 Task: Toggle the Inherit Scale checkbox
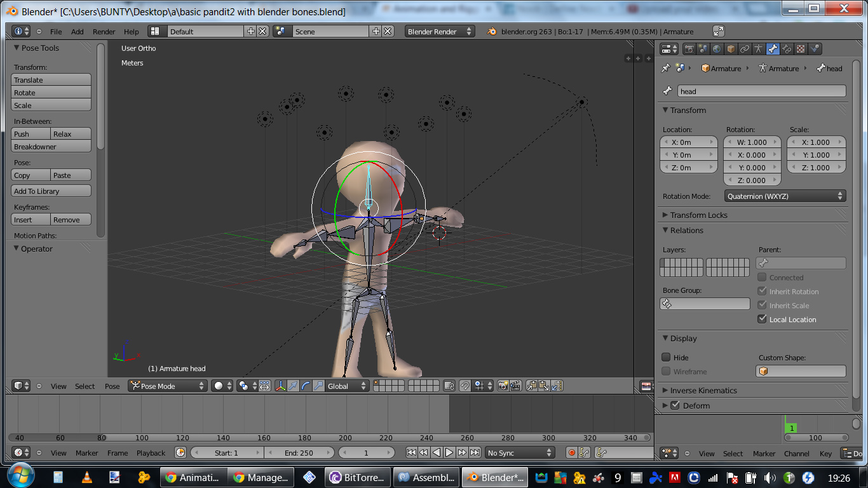763,305
